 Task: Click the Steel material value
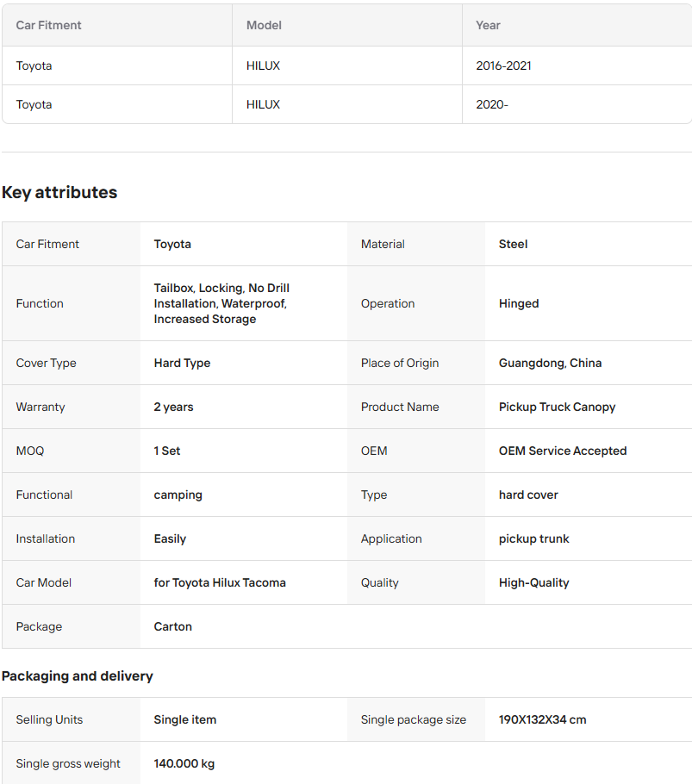click(513, 244)
